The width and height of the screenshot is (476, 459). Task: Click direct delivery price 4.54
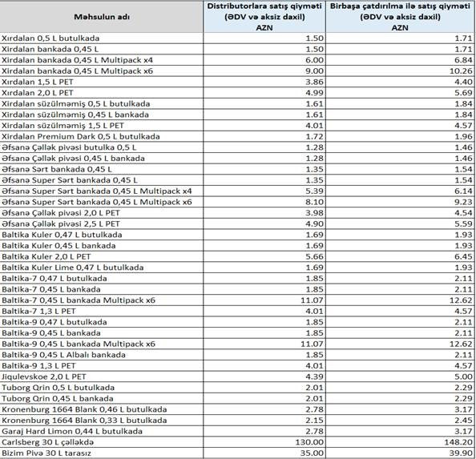[x=400, y=213]
